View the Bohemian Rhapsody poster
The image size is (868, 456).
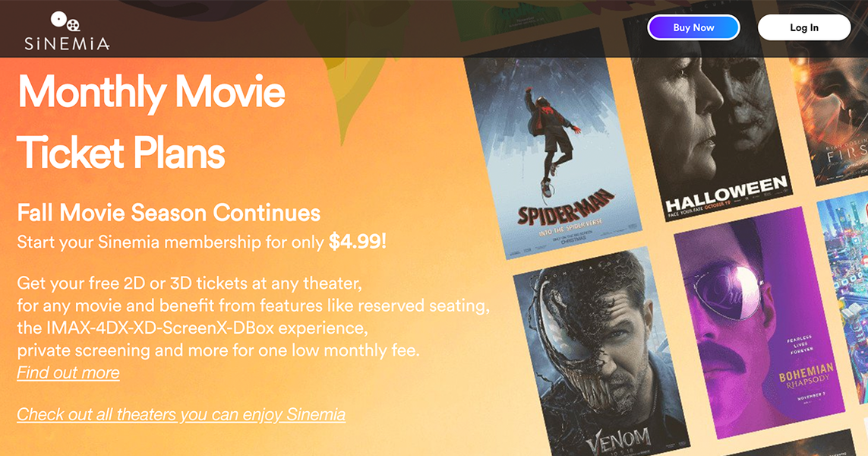pos(759,319)
